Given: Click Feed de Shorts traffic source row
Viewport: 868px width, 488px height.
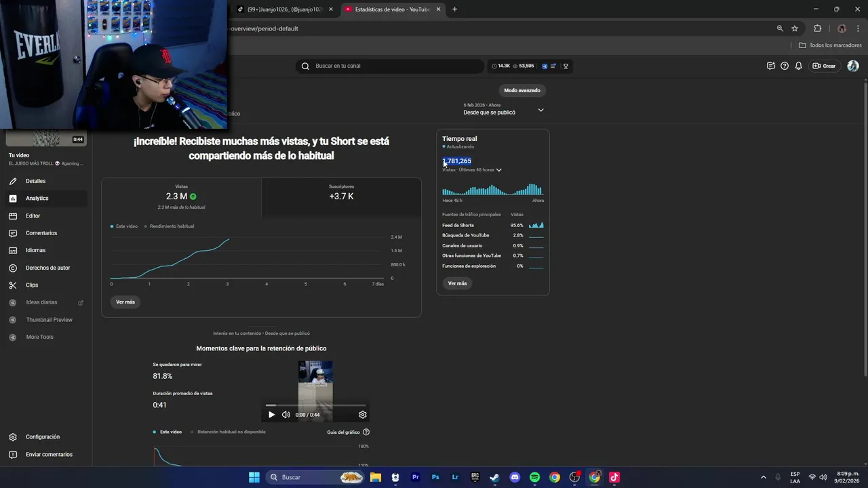Looking at the screenshot, I should pos(493,225).
